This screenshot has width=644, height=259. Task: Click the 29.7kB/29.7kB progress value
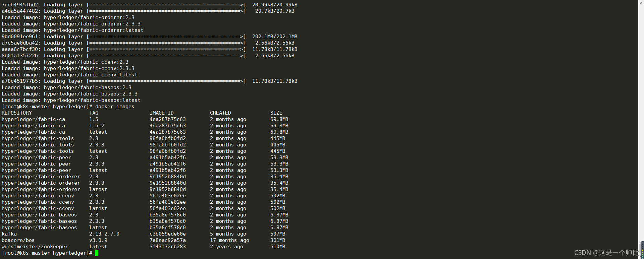(x=275, y=11)
